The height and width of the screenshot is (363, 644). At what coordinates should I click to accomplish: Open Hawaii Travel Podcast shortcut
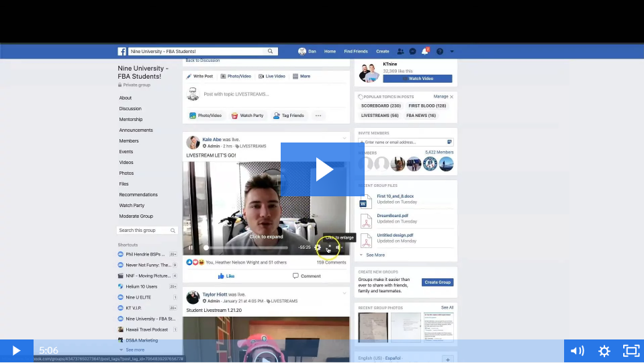[x=146, y=329]
